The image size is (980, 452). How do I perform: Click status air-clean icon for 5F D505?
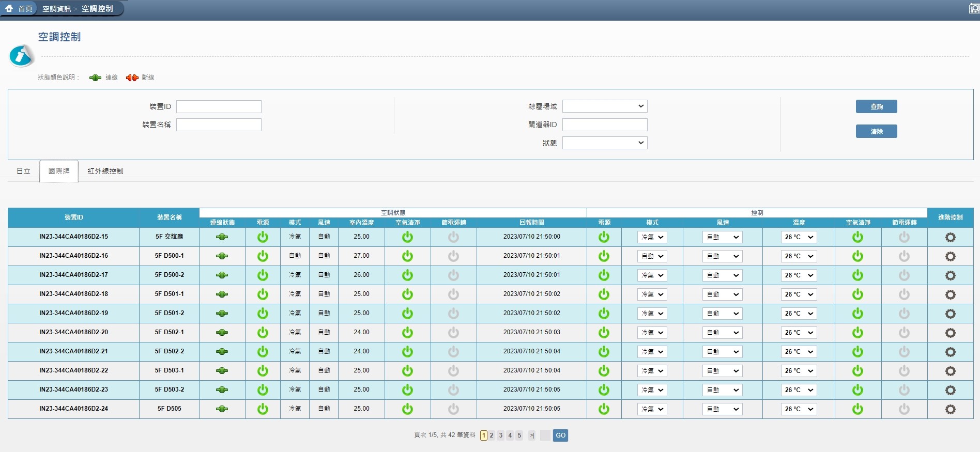407,409
